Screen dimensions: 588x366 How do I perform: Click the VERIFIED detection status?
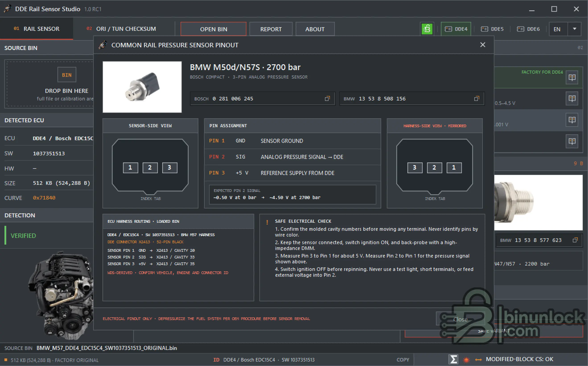pyautogui.click(x=23, y=235)
